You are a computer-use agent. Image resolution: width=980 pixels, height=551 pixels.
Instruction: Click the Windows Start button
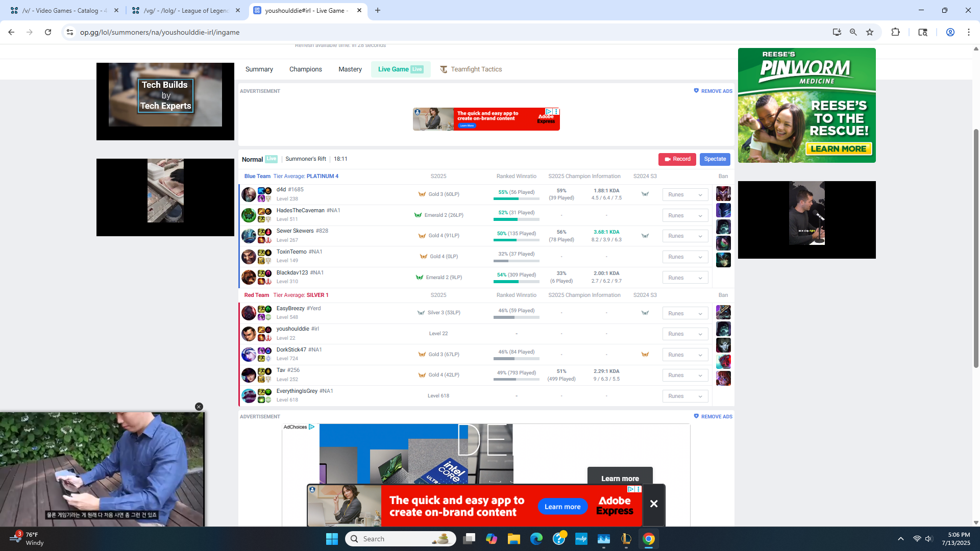332,539
